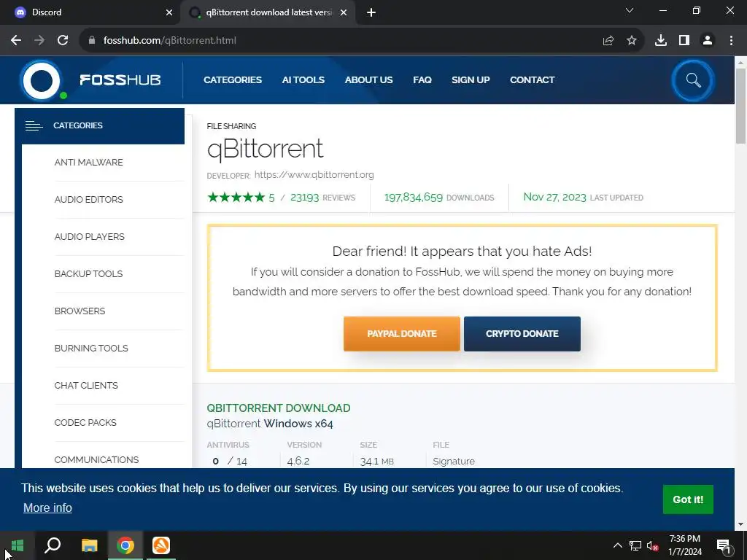Click SIGN UP in the navigation
Screen dimensions: 747x560
(x=471, y=80)
